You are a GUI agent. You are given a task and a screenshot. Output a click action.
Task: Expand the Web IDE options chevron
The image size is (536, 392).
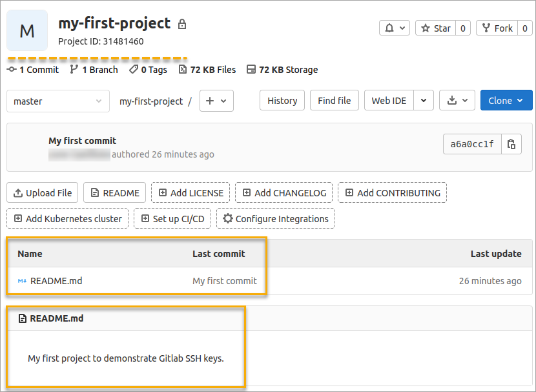(424, 101)
